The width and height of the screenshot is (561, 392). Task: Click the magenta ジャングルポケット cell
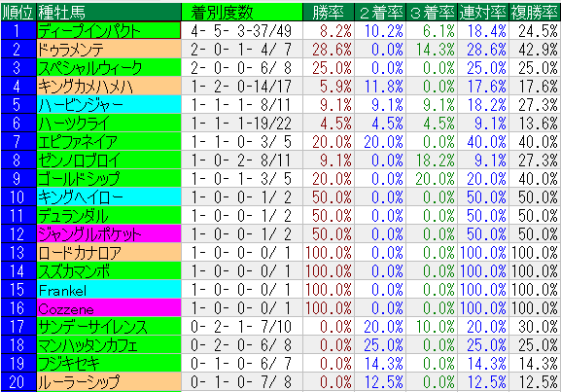click(x=109, y=233)
